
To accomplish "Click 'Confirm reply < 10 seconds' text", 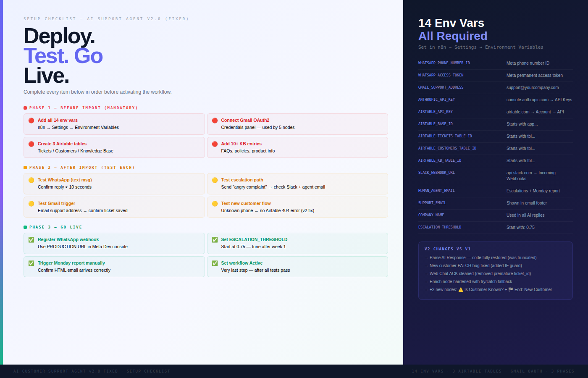I will (x=65, y=187).
